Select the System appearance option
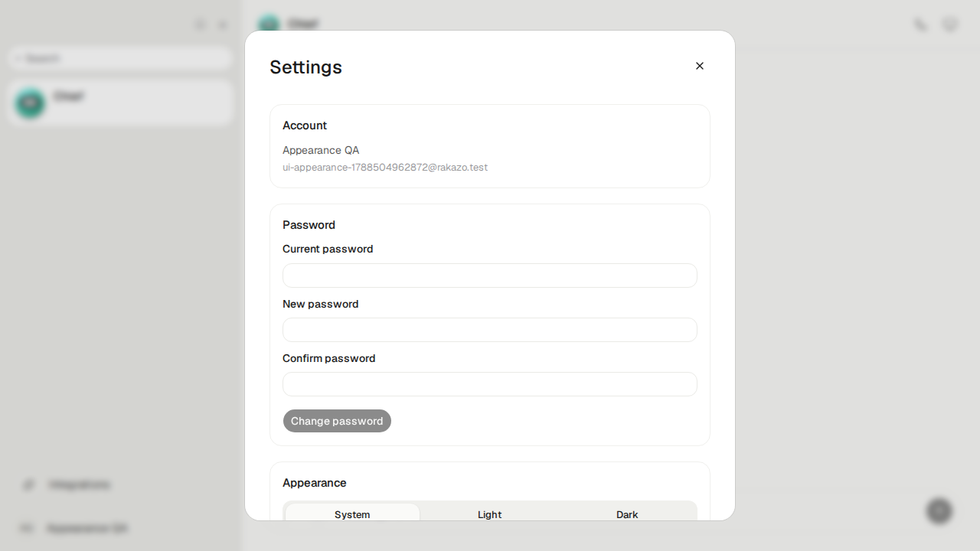980x551 pixels. coord(352,514)
